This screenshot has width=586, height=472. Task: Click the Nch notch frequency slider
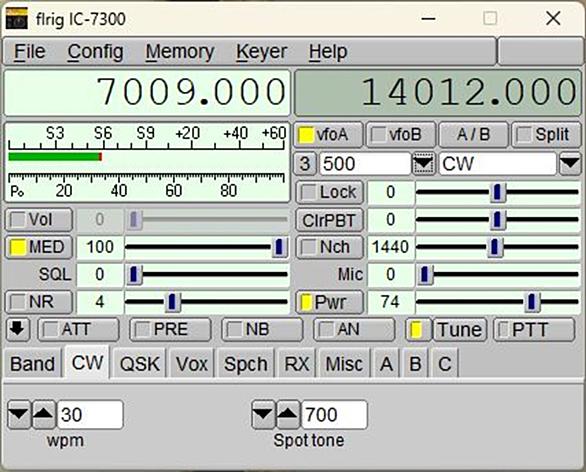[x=498, y=247]
